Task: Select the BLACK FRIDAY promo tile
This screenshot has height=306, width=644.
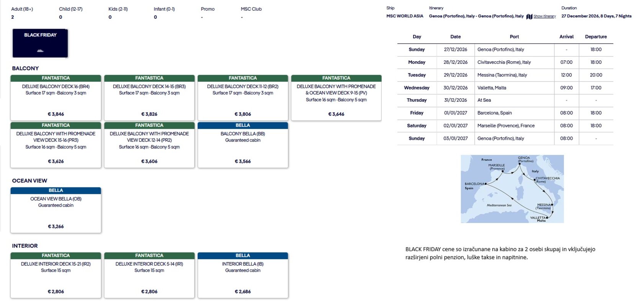Action: [40, 43]
